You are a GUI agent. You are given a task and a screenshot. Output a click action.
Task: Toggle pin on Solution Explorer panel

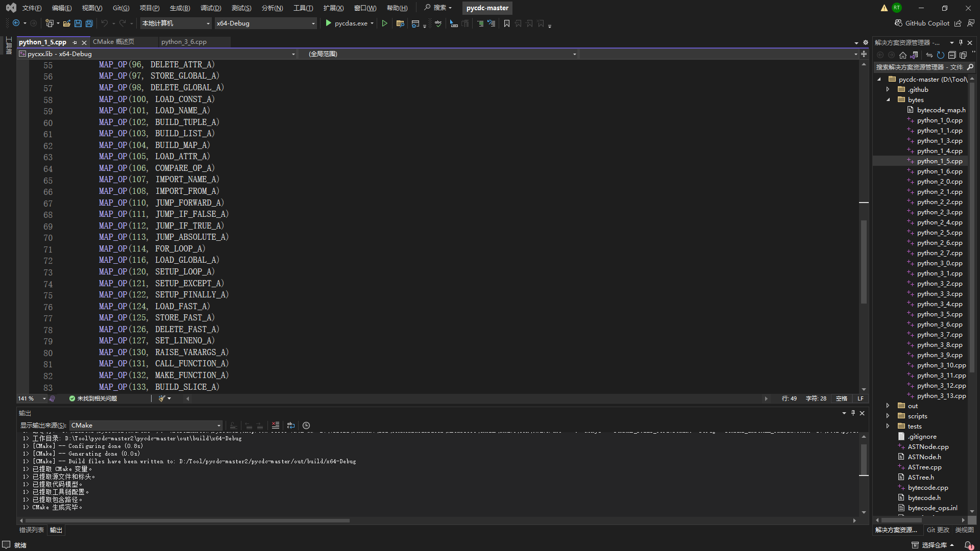click(961, 43)
